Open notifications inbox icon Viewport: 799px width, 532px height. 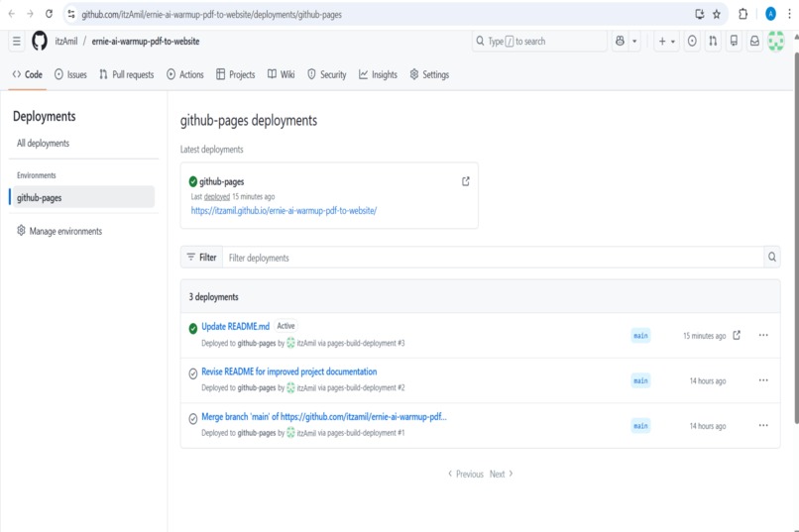754,42
